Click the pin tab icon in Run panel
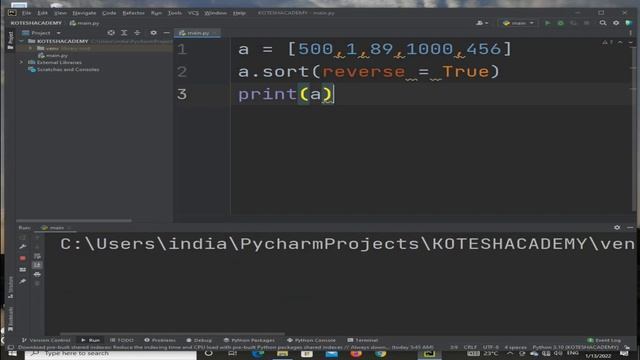Screen dimensions: 640x360 coord(22,281)
